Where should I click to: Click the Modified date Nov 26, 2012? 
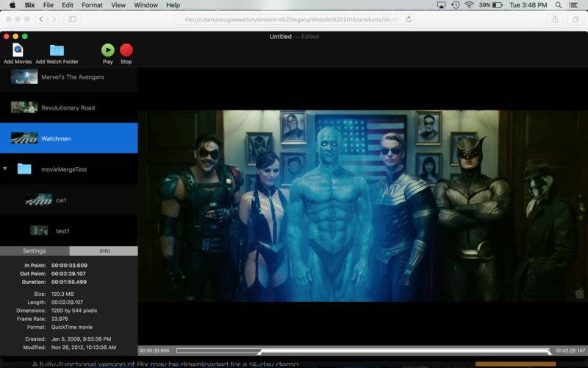(84, 347)
